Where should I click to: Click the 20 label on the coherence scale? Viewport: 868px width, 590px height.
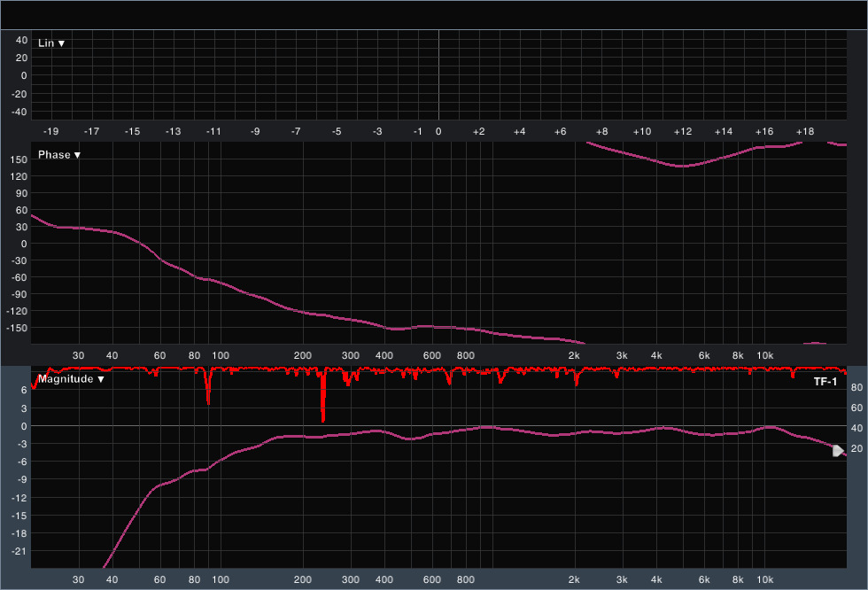(857, 449)
